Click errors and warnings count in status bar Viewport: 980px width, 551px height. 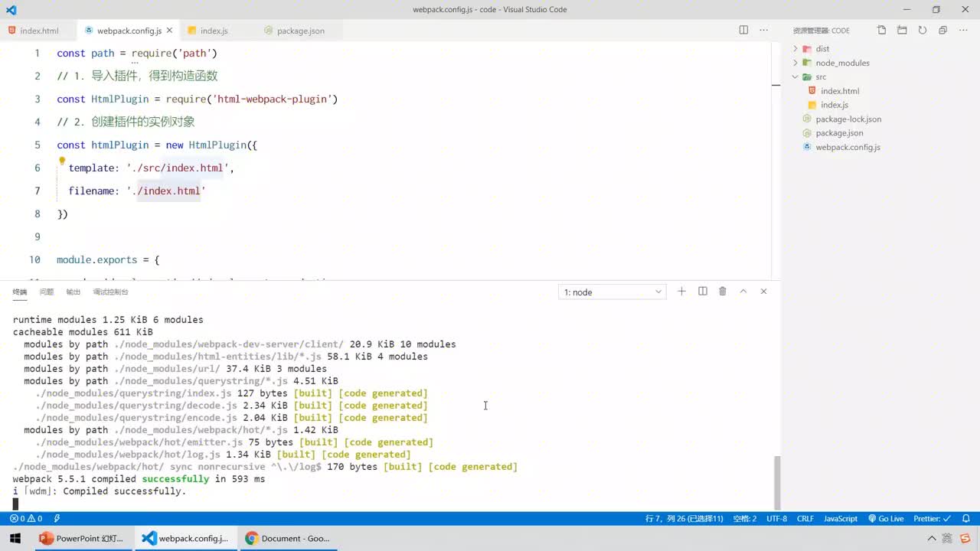coord(26,518)
